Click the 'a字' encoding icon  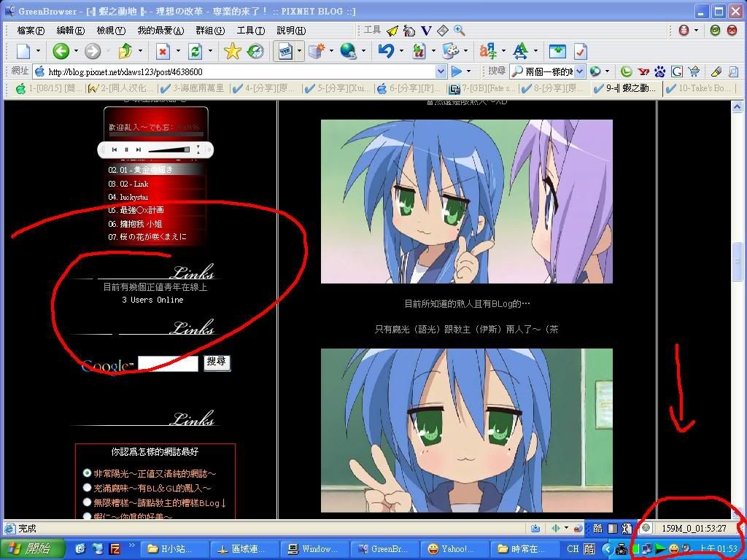click(x=488, y=51)
